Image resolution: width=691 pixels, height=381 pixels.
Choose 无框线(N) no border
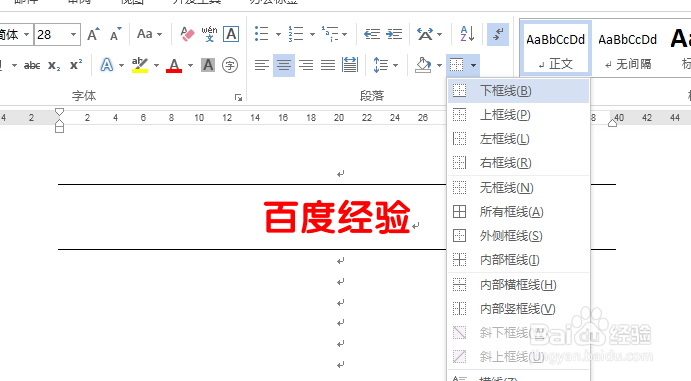click(519, 188)
